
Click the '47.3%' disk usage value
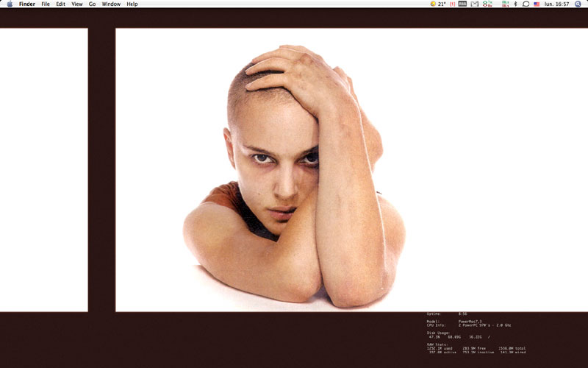point(434,337)
